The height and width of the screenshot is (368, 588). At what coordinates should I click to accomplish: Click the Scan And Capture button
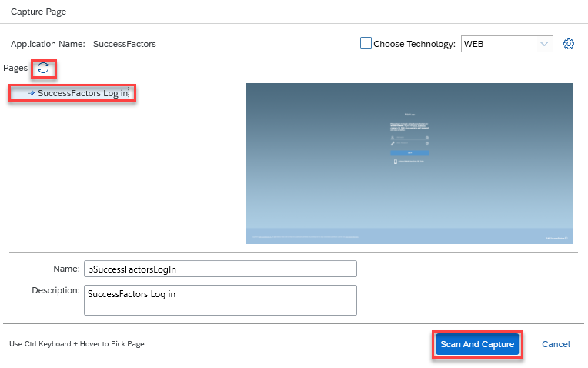pyautogui.click(x=477, y=344)
